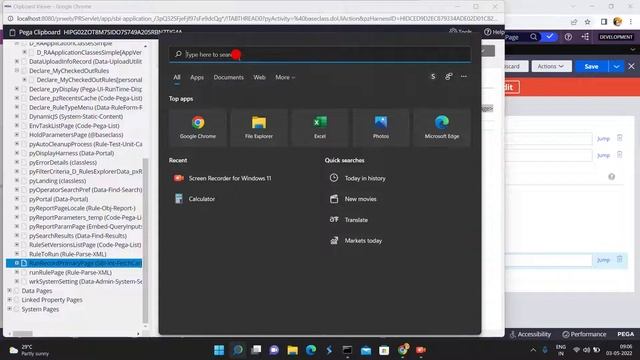Image resolution: width=640 pixels, height=360 pixels.
Task: Open Mail app from the taskbar
Action: (366, 350)
